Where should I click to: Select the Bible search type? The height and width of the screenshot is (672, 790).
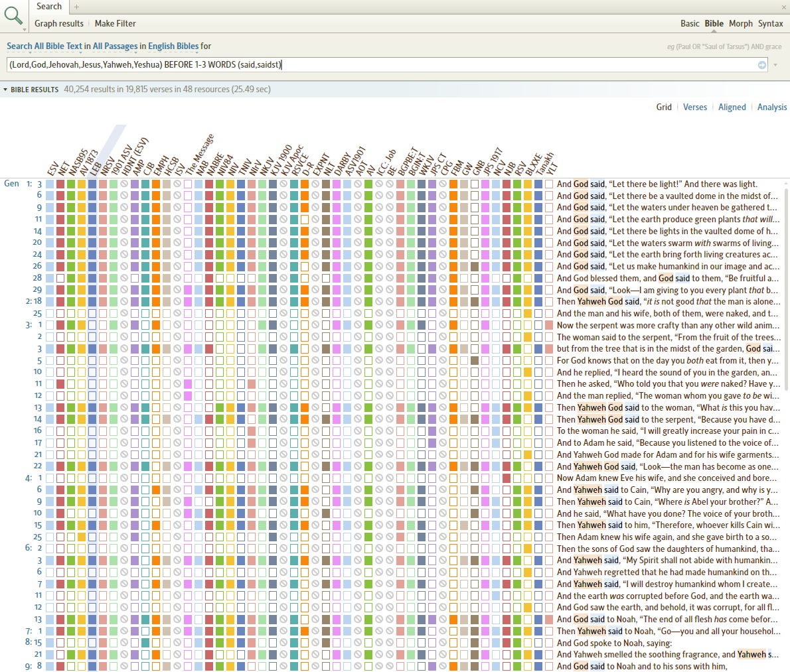tap(714, 23)
